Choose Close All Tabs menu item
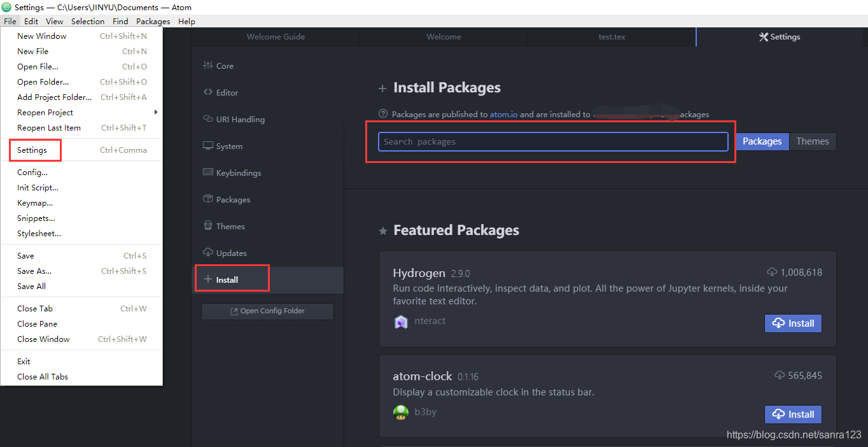 click(81, 377)
